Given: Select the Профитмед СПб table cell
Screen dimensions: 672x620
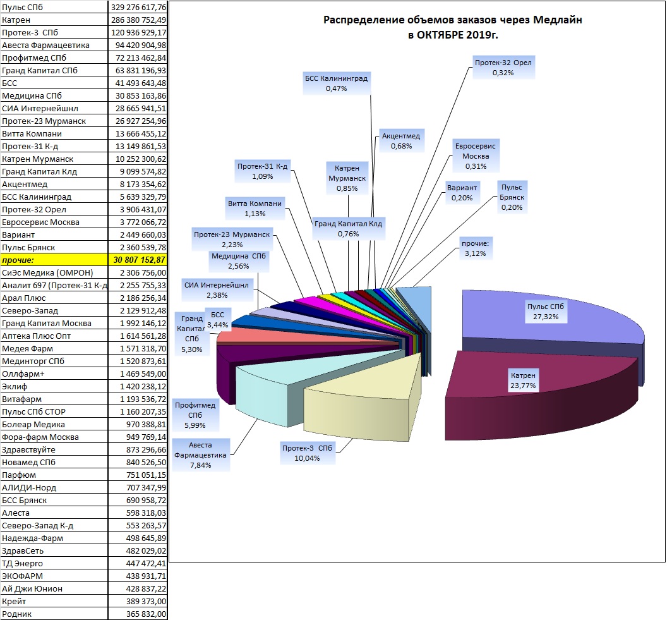Looking at the screenshot, I should click(x=54, y=58).
